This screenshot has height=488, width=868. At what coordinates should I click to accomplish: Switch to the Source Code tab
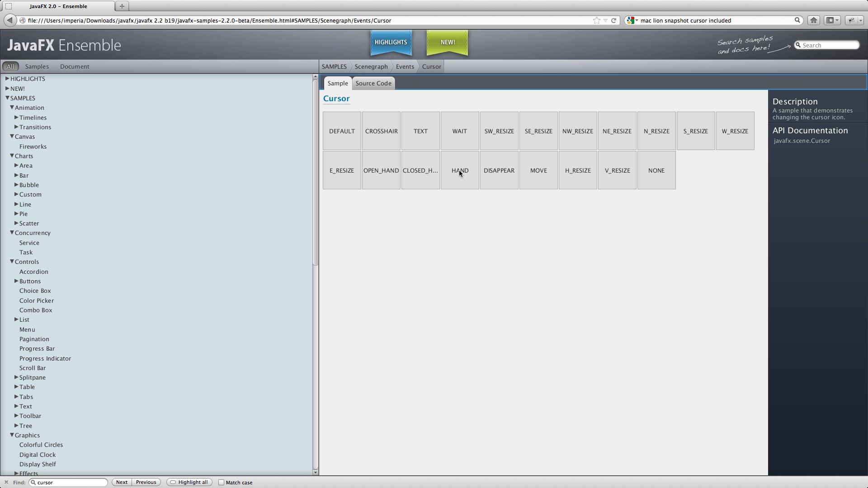coord(373,83)
